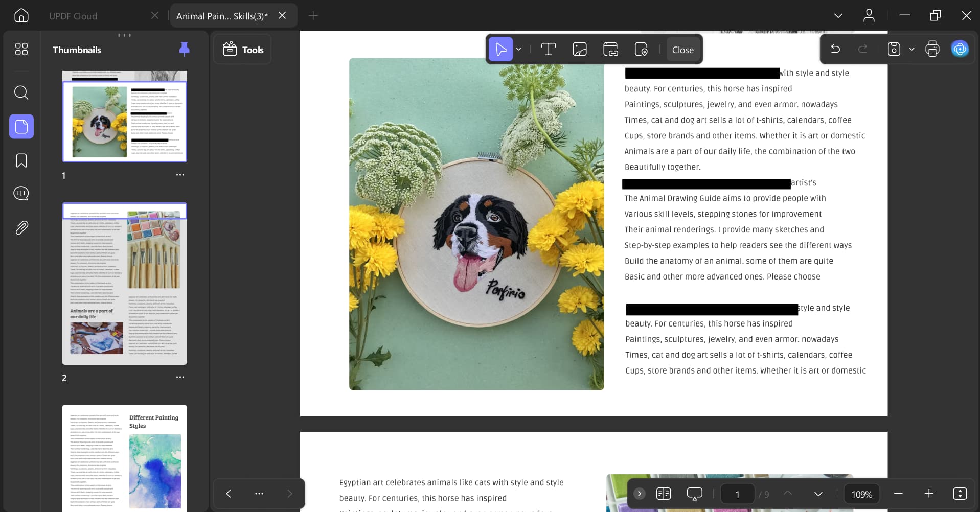The height and width of the screenshot is (512, 980).
Task: Open the Bookmarks sidebar panel
Action: click(21, 160)
